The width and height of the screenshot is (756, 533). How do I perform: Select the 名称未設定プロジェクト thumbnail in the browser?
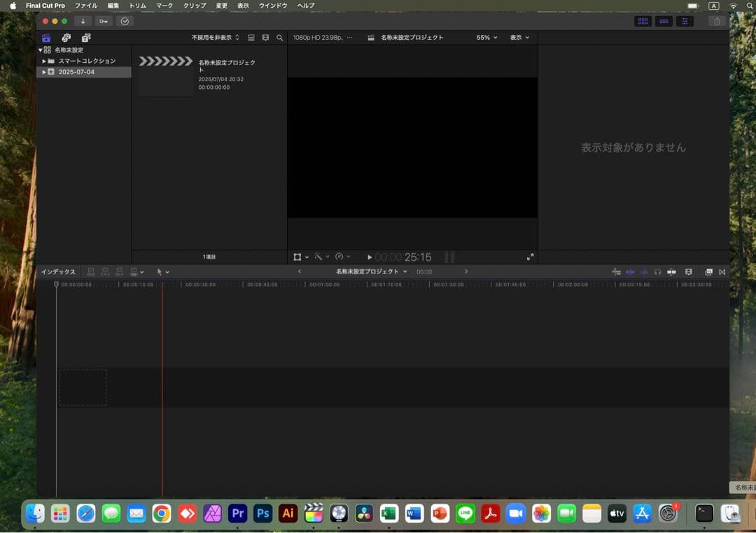165,72
